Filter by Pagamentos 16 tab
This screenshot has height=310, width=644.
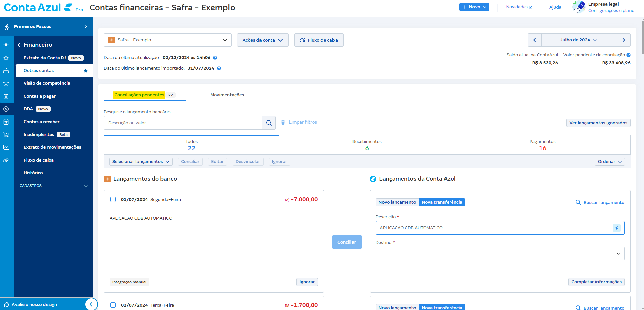tap(543, 145)
